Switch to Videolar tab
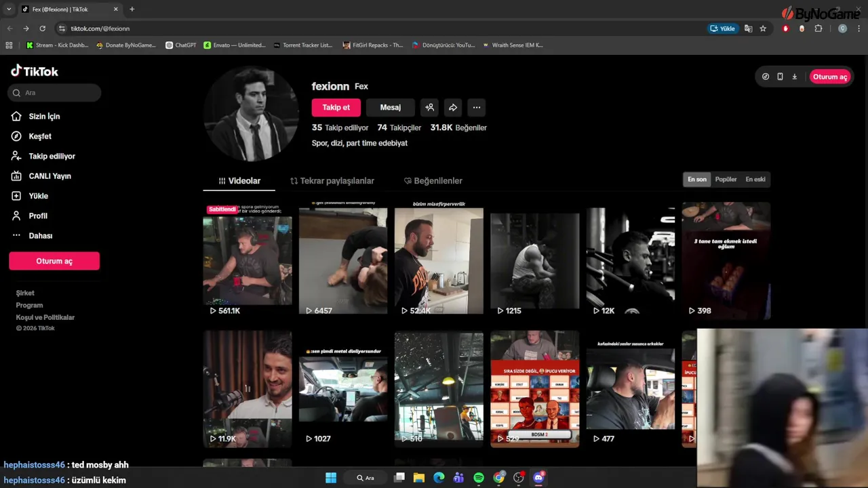Screen dimensions: 868x488 pyautogui.click(x=239, y=181)
